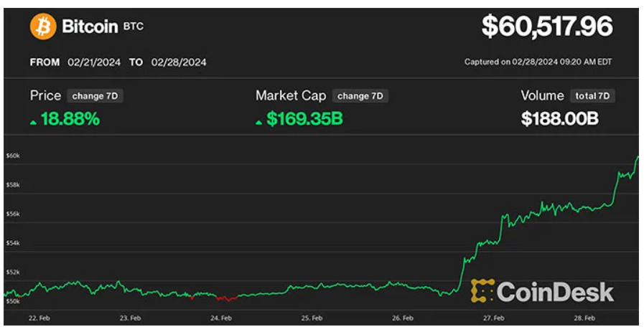Click the green price change up arrow
Image resolution: width=644 pixels, height=332 pixels.
click(x=33, y=123)
